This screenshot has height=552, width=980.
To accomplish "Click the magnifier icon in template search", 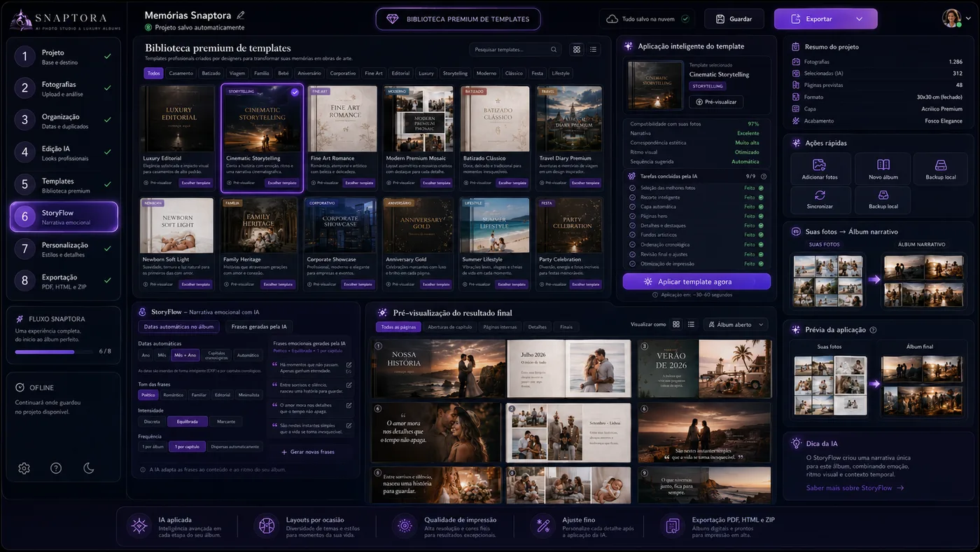I will [554, 50].
